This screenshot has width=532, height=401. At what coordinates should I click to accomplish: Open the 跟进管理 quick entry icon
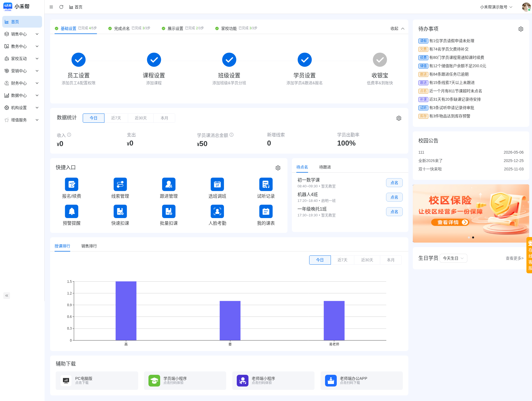click(169, 184)
